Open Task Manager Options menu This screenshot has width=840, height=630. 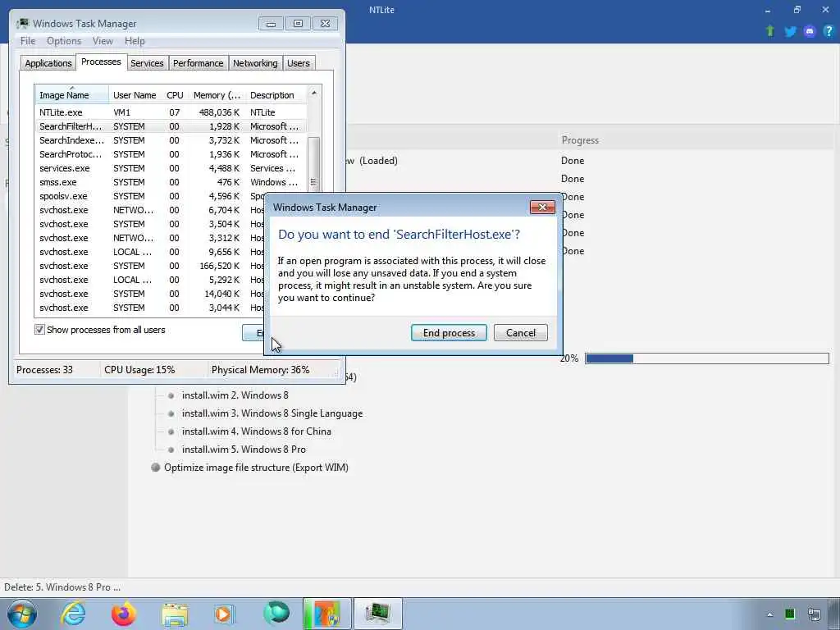(64, 41)
